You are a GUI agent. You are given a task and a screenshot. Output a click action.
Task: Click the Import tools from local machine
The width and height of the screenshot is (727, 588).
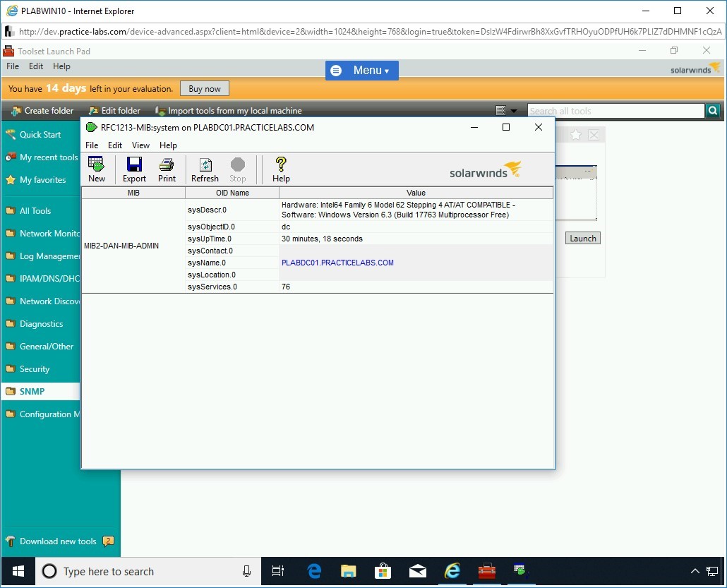coord(228,111)
